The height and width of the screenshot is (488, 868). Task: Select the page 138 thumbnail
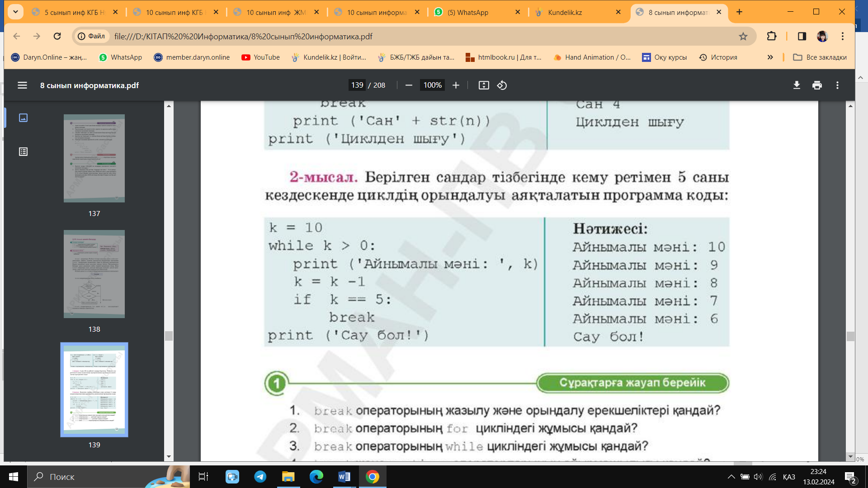click(94, 274)
